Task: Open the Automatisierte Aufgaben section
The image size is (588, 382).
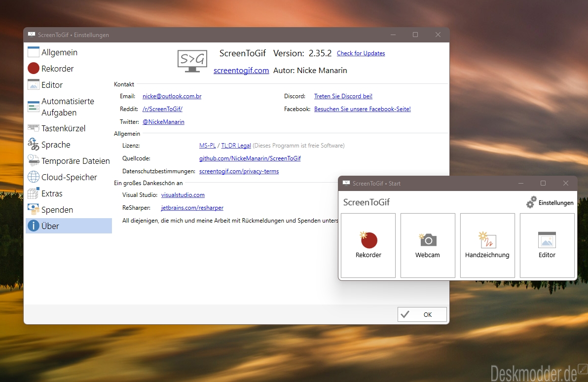Action: click(x=68, y=107)
